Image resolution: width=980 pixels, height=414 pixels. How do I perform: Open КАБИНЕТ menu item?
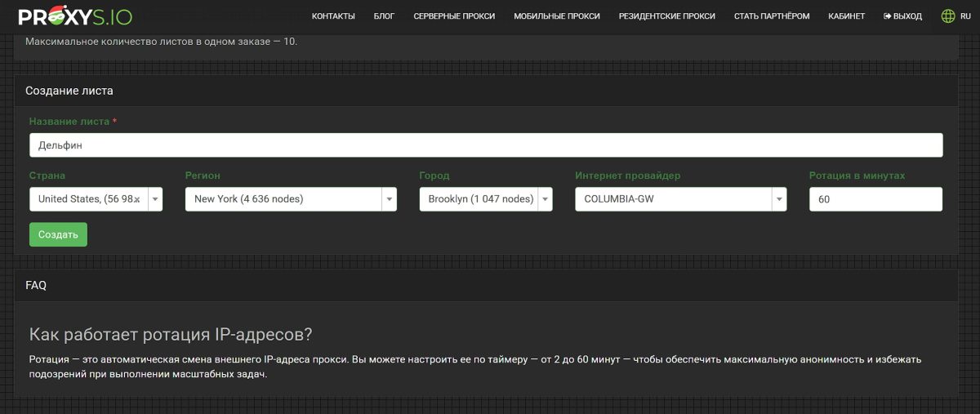click(x=847, y=16)
